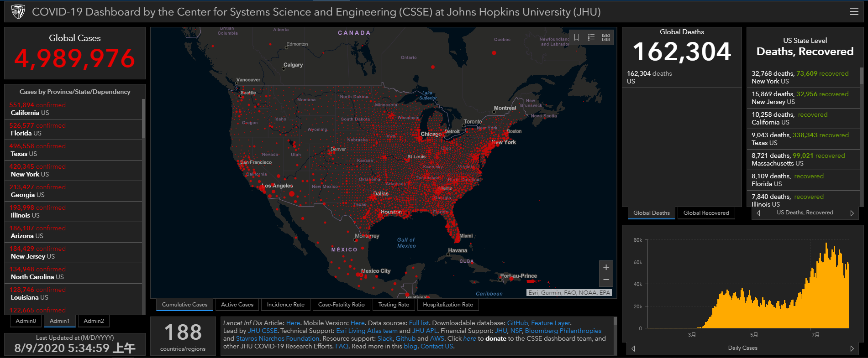
Task: Switch to the Global Recovered tab
Action: [x=706, y=213]
